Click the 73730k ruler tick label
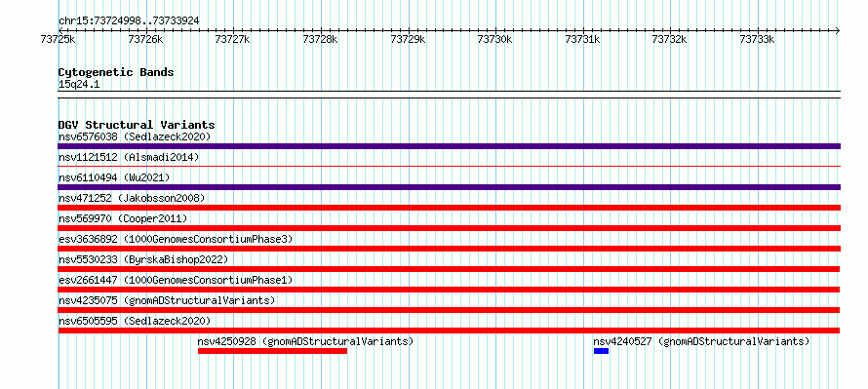Viewport: 868px width, 389px height. pos(495,39)
